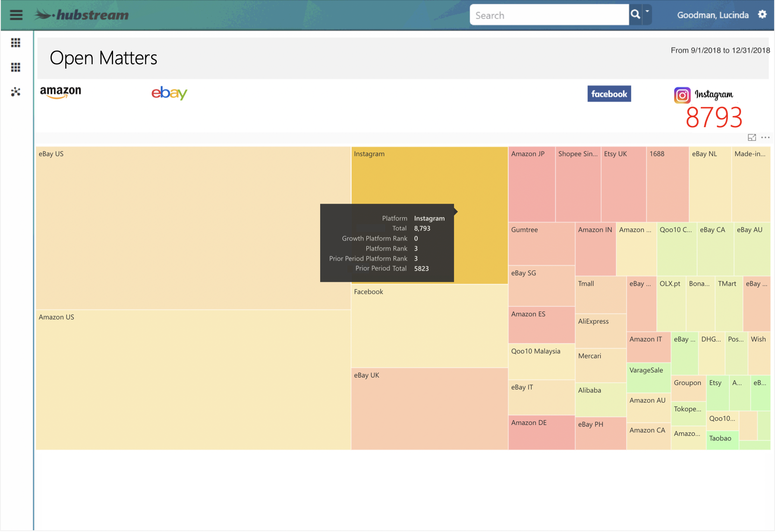Click the date range From 9/1/2018 to 12/31/2018

(x=720, y=50)
